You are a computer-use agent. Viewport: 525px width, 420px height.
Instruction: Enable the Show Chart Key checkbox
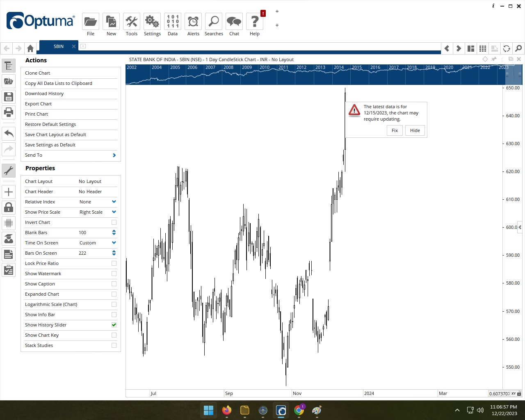coord(114,335)
